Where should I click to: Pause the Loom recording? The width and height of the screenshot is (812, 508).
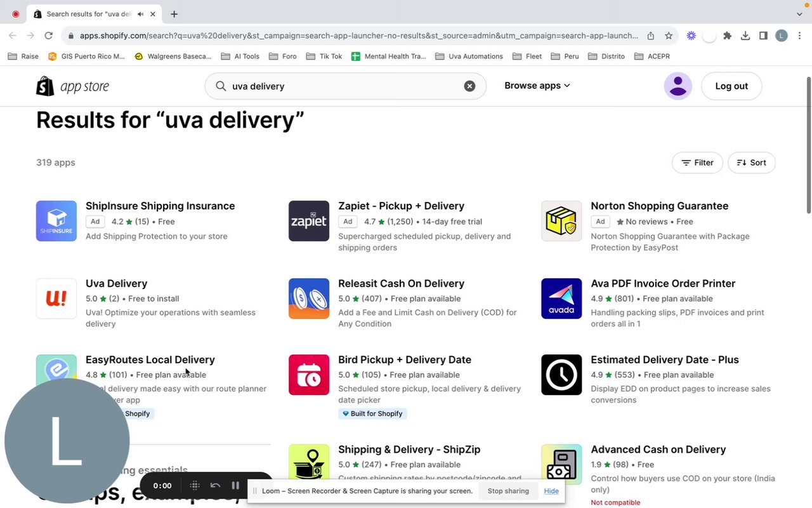point(235,485)
